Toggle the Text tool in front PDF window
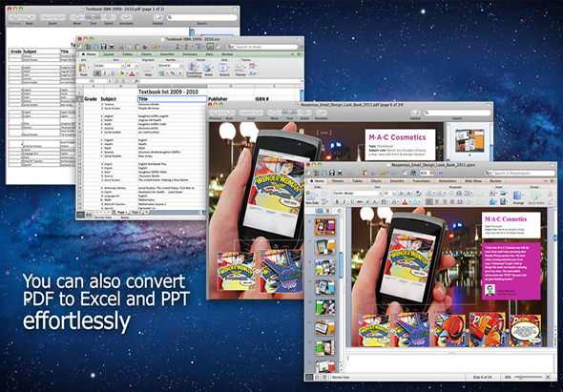Screen dimensions: 563x392 coord(289,113)
